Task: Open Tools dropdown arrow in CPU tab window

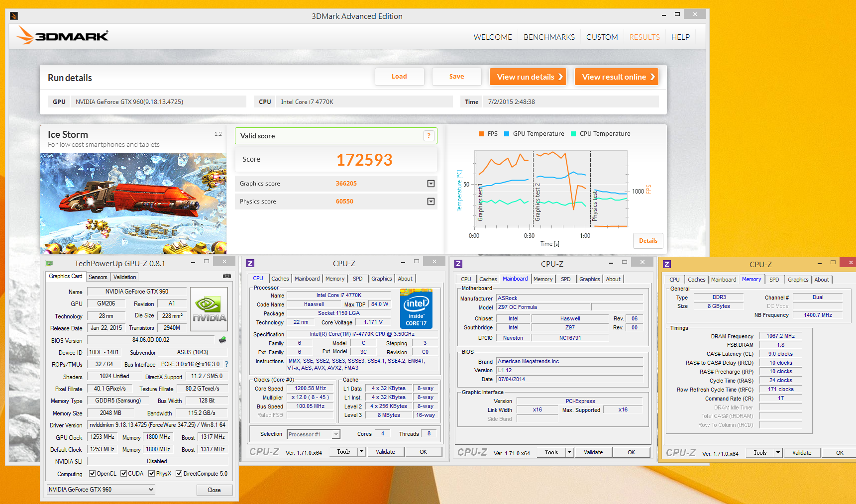Action: (x=361, y=452)
